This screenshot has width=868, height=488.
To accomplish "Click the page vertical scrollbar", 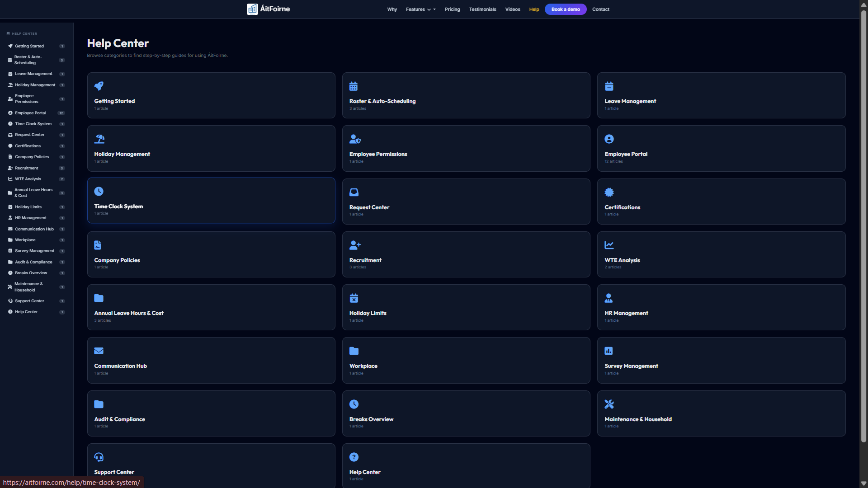I will click(863, 226).
